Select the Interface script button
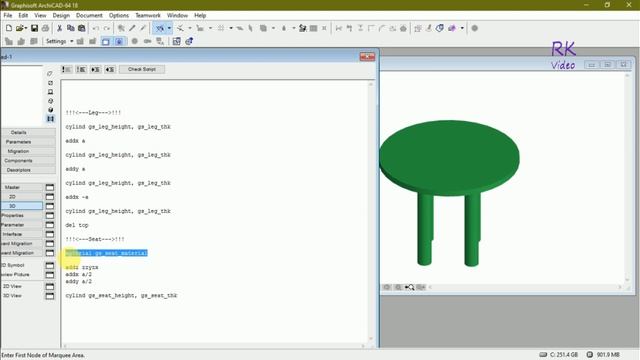Screen dimensions: 640x360 click(x=22, y=234)
